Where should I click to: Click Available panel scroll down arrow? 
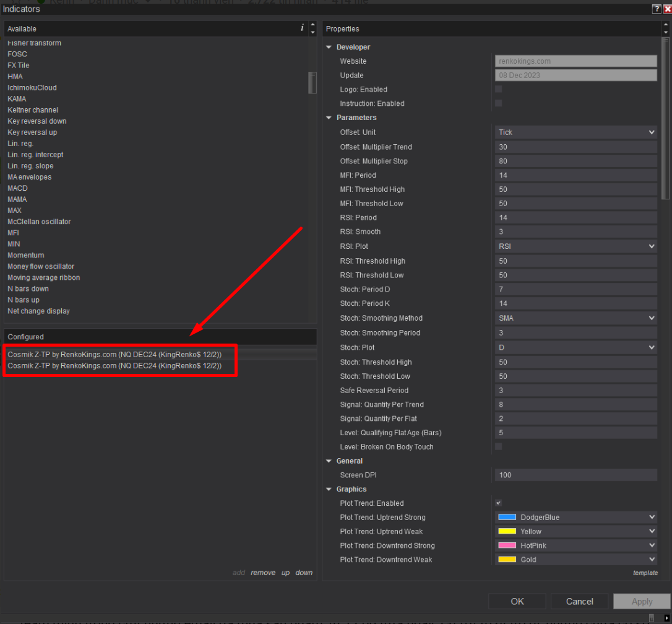313,32
